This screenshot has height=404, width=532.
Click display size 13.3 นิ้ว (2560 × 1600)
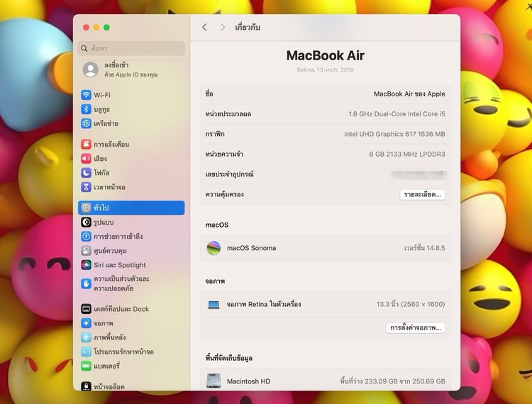(411, 304)
